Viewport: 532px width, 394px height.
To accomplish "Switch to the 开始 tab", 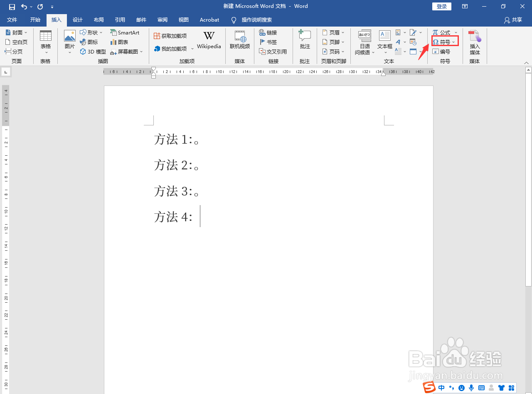I will (x=35, y=20).
